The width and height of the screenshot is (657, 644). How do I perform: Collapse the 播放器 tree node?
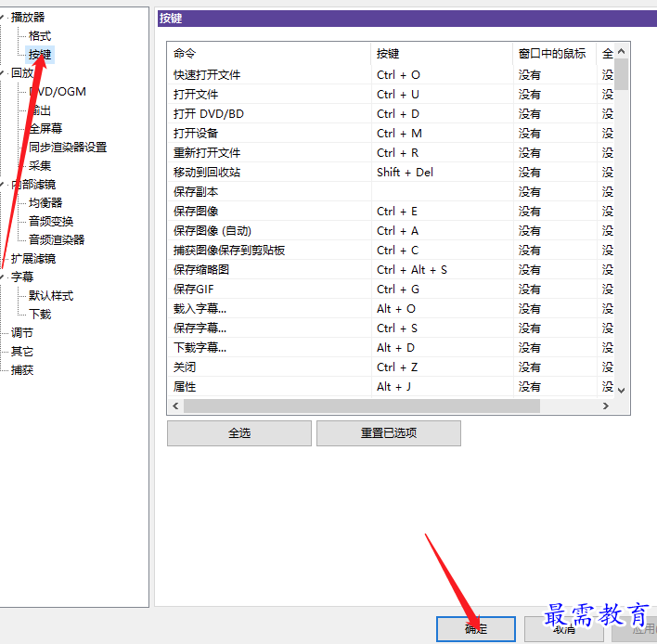point(2,18)
